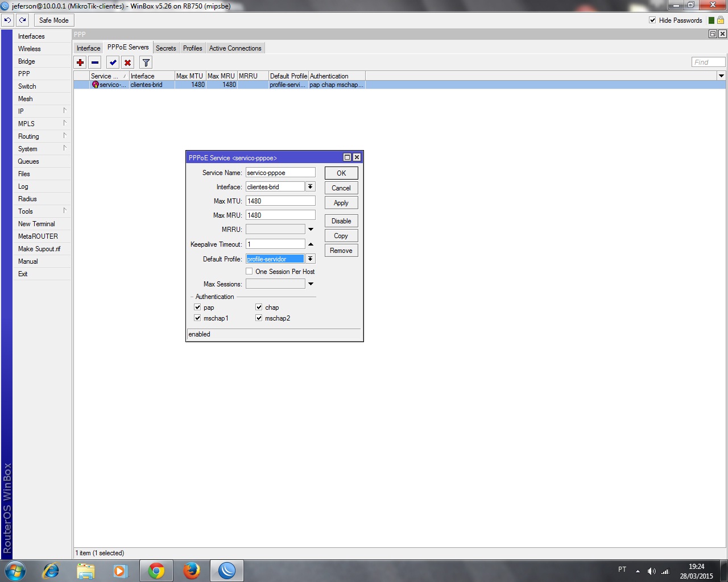Toggle One Session Per Host checkbox

[x=249, y=271]
